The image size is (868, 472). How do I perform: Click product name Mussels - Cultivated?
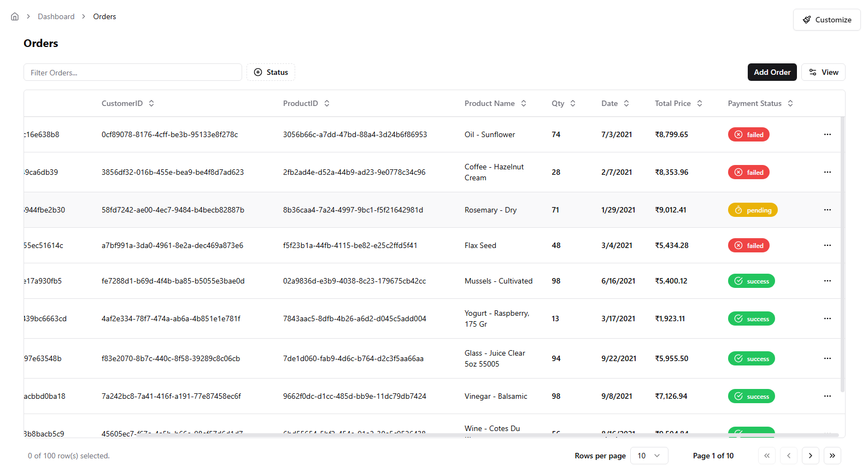pos(498,281)
